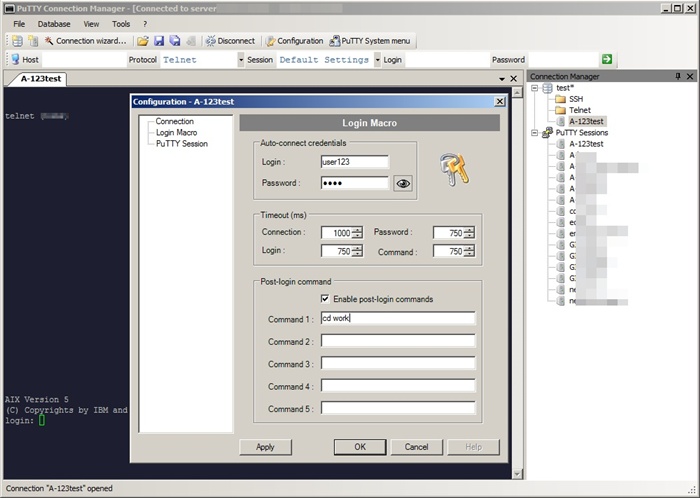Image resolution: width=700 pixels, height=498 pixels.
Task: Click the quick-bar Login input field
Action: [447, 60]
